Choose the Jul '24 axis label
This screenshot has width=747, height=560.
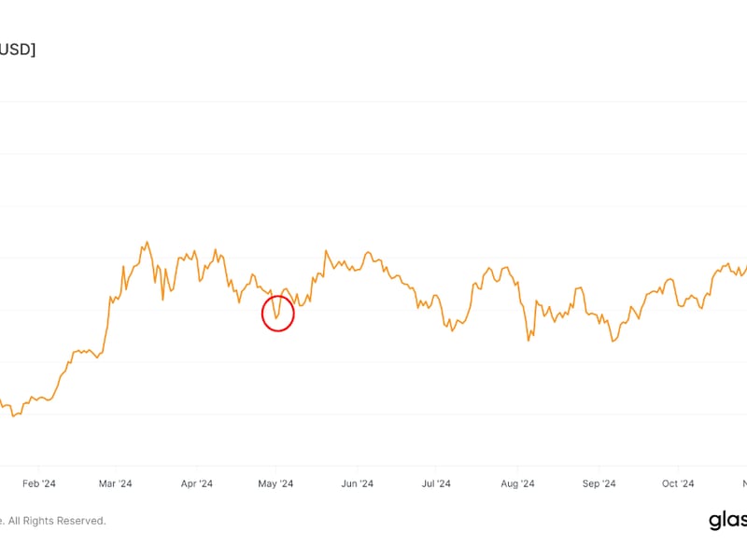[x=436, y=483]
